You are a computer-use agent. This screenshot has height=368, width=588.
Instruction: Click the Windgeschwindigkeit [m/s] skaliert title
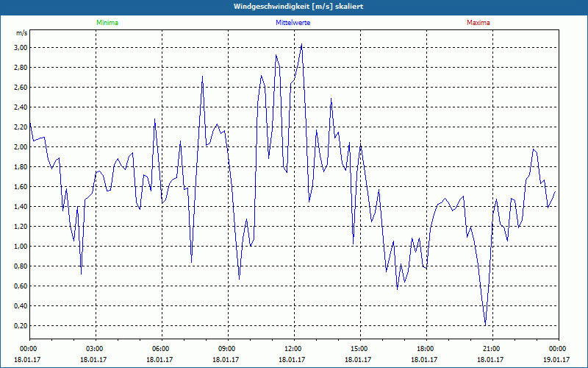pos(298,7)
